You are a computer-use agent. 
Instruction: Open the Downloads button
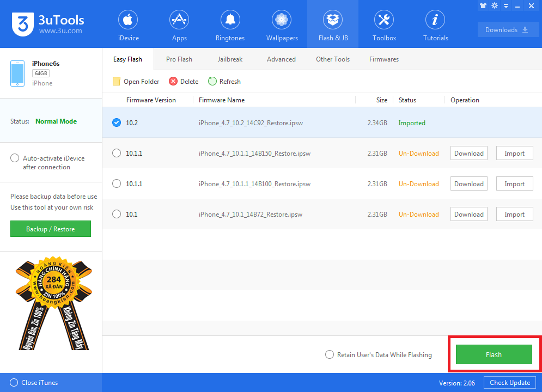click(508, 30)
